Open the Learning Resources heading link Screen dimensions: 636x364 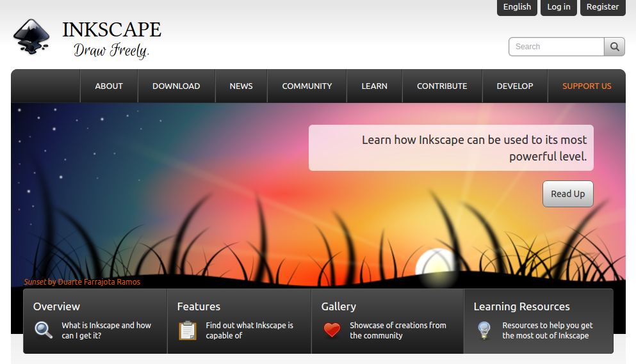[x=521, y=306]
